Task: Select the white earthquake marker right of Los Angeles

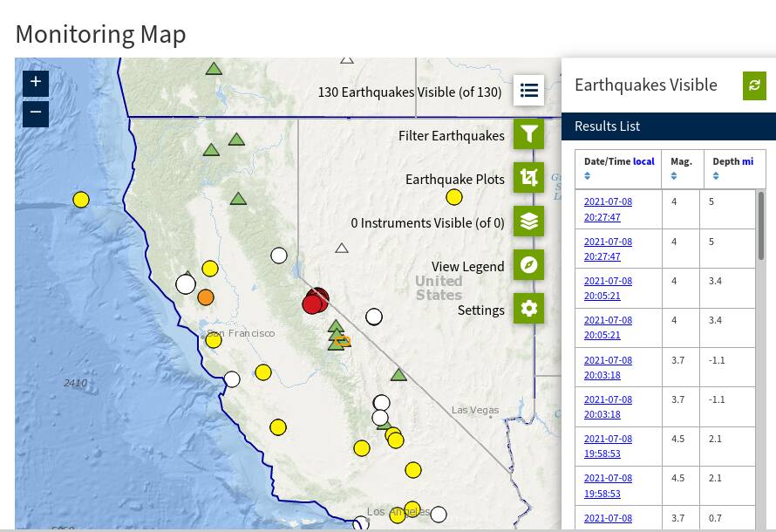Action: (439, 515)
